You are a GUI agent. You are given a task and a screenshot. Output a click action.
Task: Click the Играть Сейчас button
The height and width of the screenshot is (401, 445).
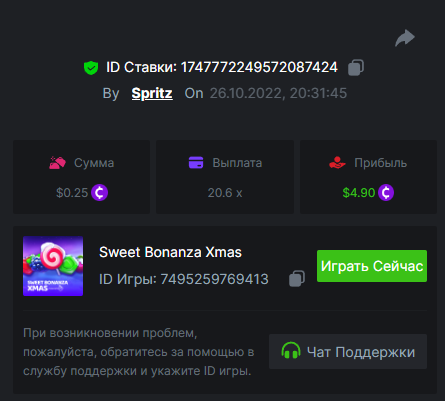pyautogui.click(x=372, y=266)
